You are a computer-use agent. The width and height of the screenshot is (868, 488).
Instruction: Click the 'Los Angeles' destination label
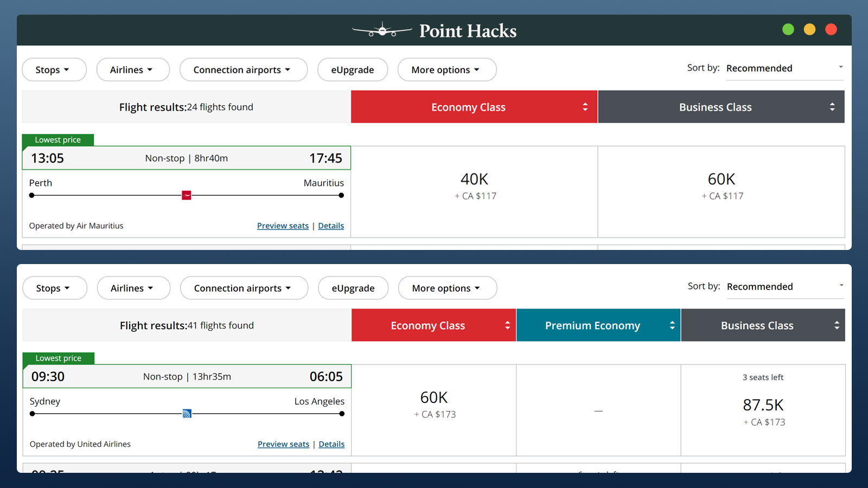[x=320, y=401]
